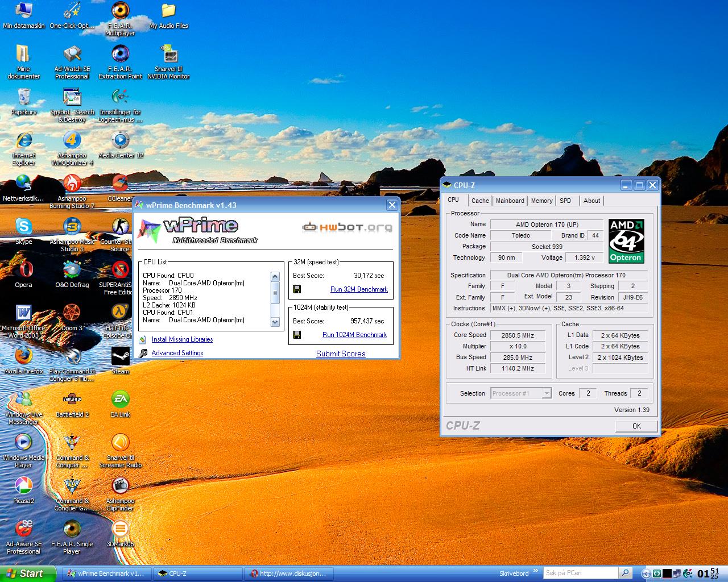This screenshot has width=728, height=582.
Task: Open Advanced Settings in wPrime
Action: pyautogui.click(x=177, y=353)
